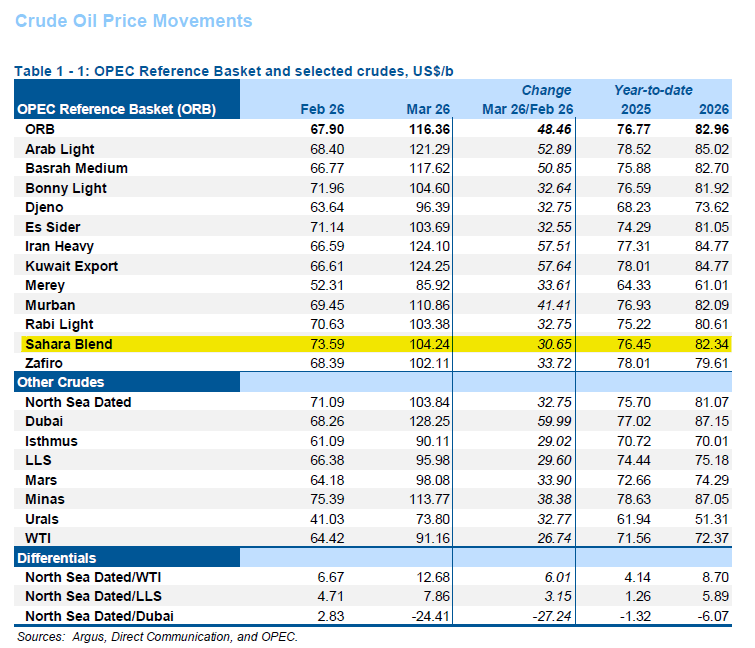Select the 'North Sea Dated/Dubai' differential label

pyautogui.click(x=98, y=616)
